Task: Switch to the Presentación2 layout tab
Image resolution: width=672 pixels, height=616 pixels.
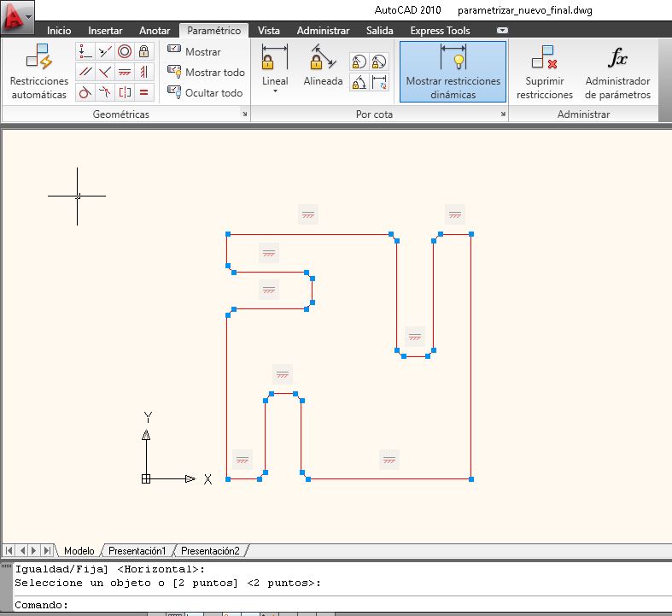Action: tap(210, 550)
